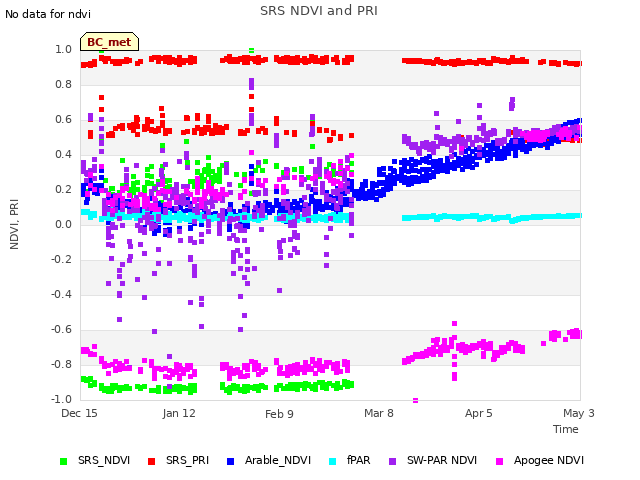Toggle the fPAR legend label
The height and width of the screenshot is (480, 640).
click(358, 461)
